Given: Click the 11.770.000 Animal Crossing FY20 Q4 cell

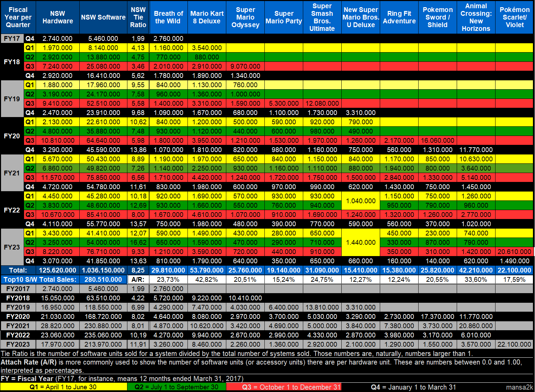Looking at the screenshot, I should click(x=476, y=150).
